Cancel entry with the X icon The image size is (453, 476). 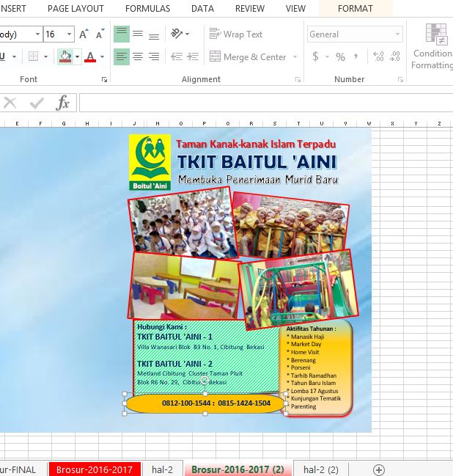10,103
